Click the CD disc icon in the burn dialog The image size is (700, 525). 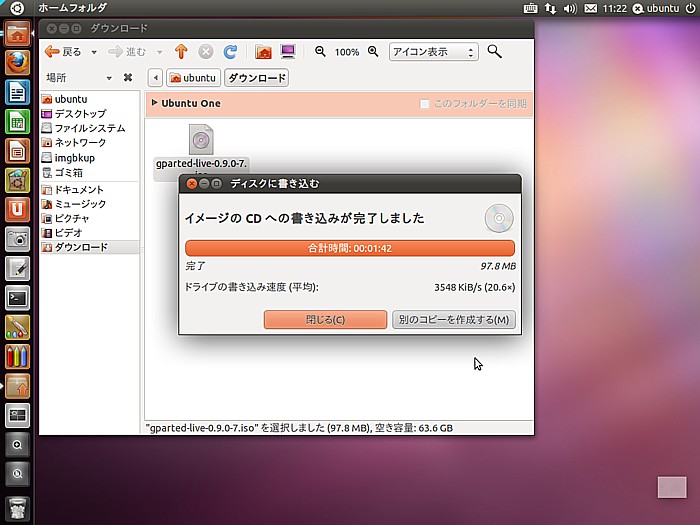tap(499, 218)
